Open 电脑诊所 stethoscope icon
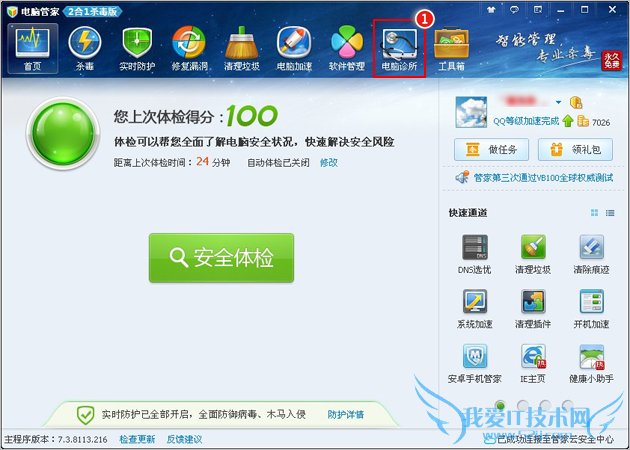Screen dimensions: 630x450 (399, 49)
